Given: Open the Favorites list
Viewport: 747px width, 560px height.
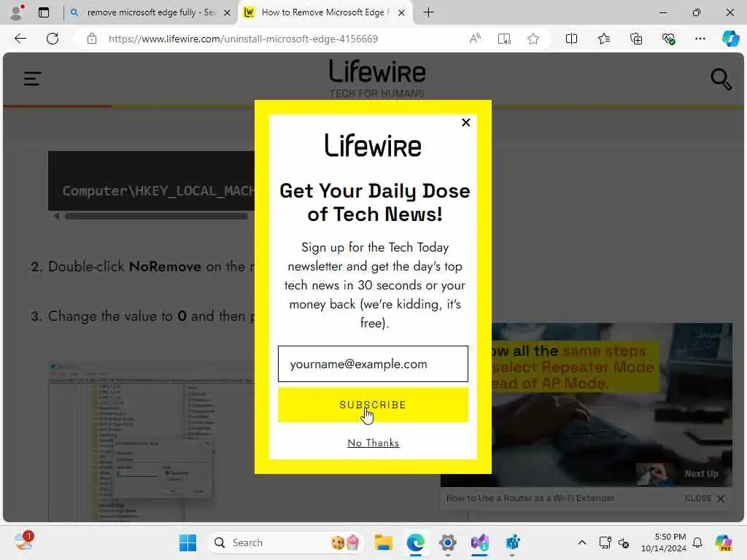Looking at the screenshot, I should click(x=603, y=39).
